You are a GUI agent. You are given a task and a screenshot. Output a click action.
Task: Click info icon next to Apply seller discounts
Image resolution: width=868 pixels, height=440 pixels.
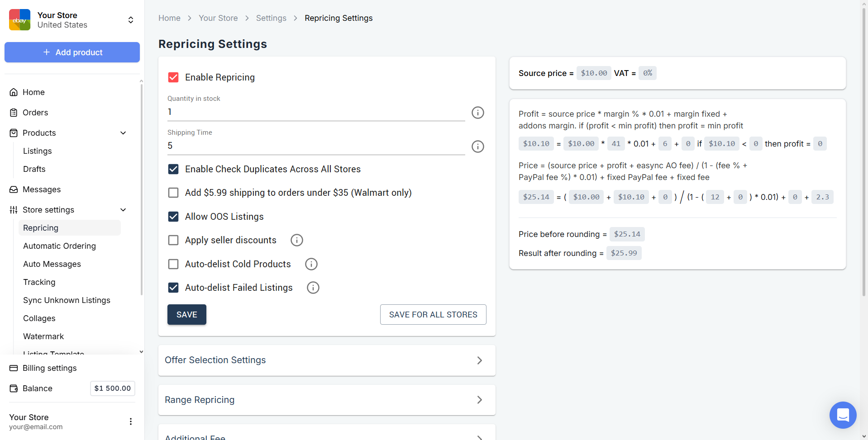[x=296, y=240]
